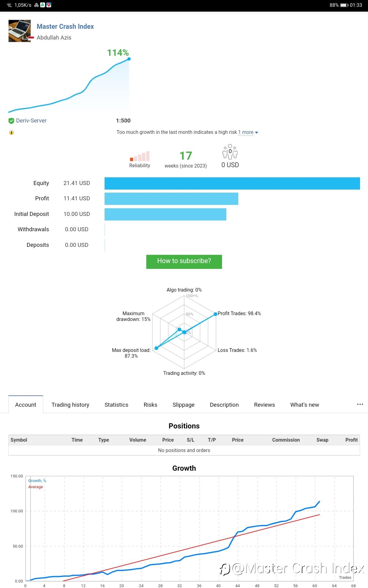Open the Risks tab
368x588 pixels.
click(150, 405)
